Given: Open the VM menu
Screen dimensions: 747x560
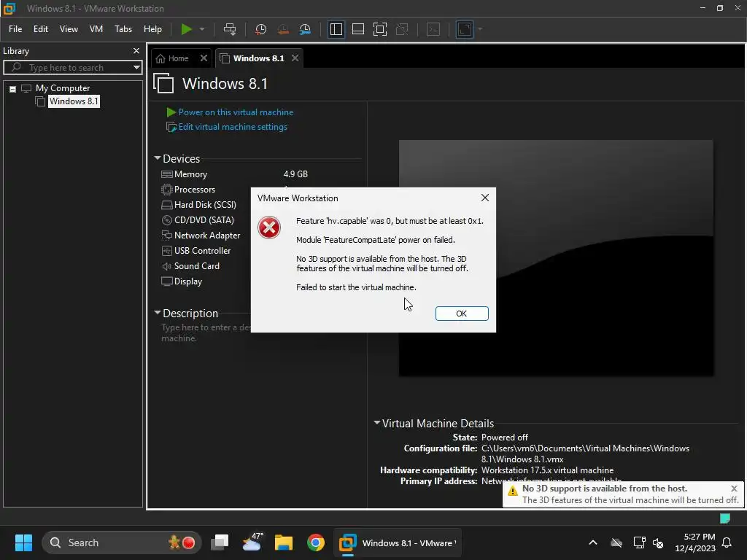Looking at the screenshot, I should pos(96,29).
